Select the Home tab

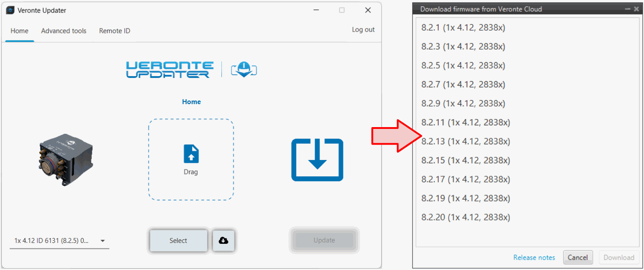point(19,31)
